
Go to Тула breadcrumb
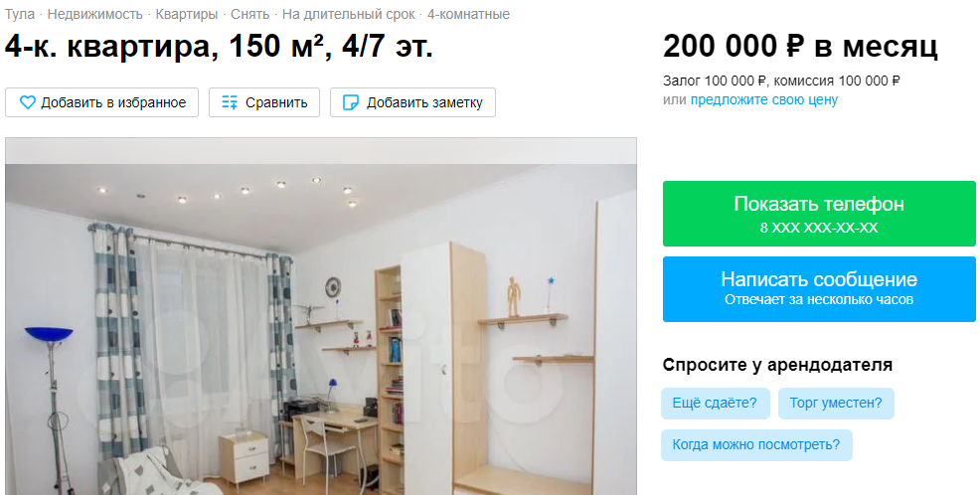point(19,14)
